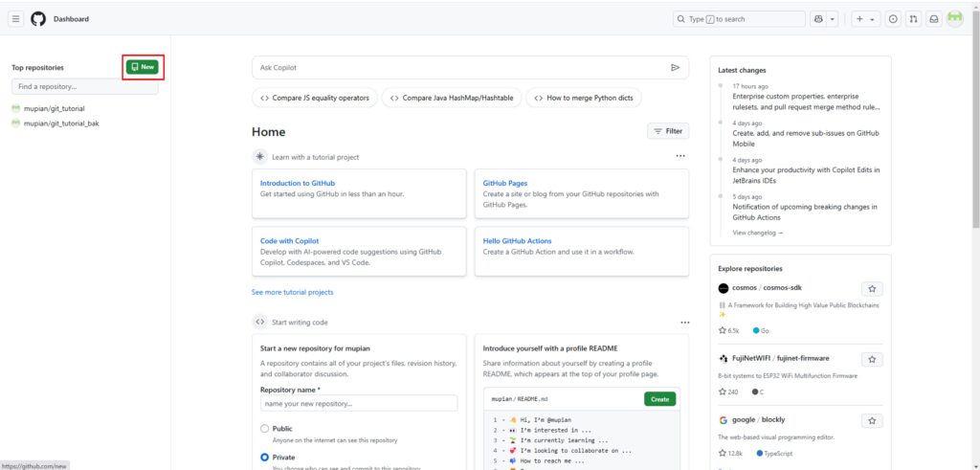The image size is (980, 470).
Task: Focus the Find a repository field
Action: click(85, 87)
